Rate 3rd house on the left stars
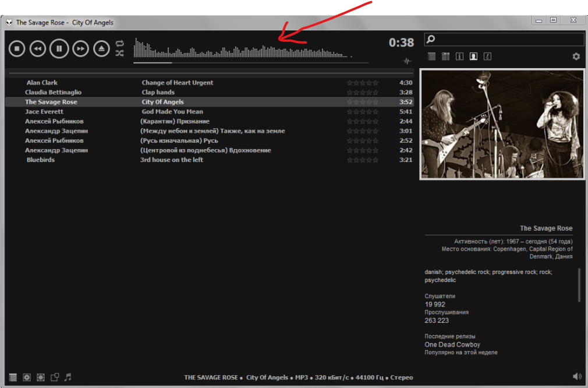Viewport: 588px width, 388px height. (363, 160)
